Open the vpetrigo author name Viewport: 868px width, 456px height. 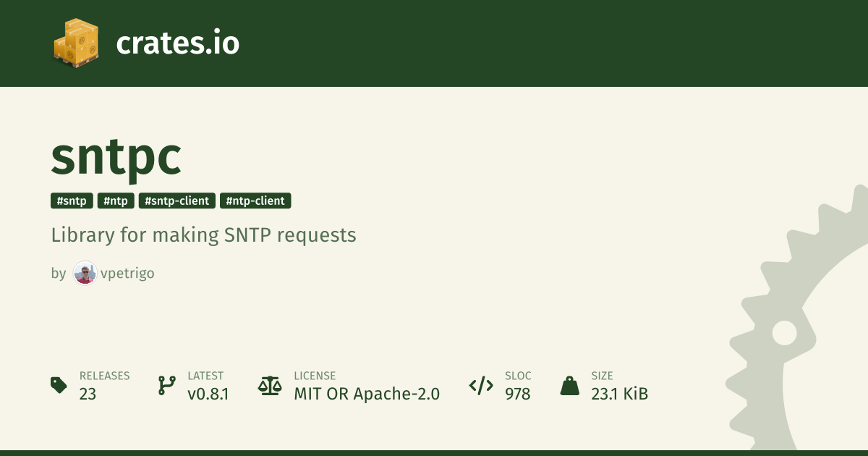tap(127, 274)
